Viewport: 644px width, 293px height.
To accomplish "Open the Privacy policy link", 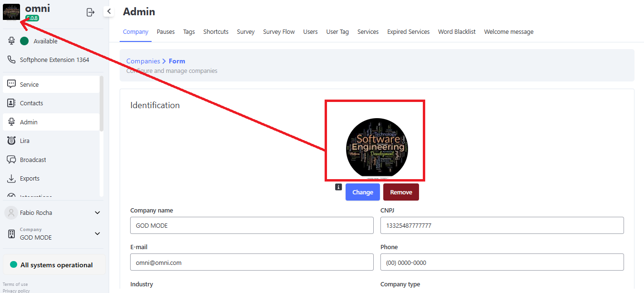I will [16, 291].
